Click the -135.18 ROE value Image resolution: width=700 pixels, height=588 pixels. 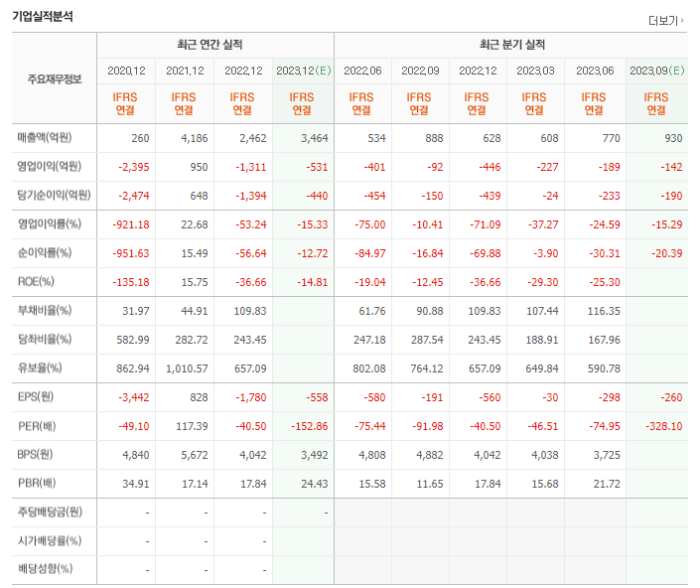coord(131,282)
